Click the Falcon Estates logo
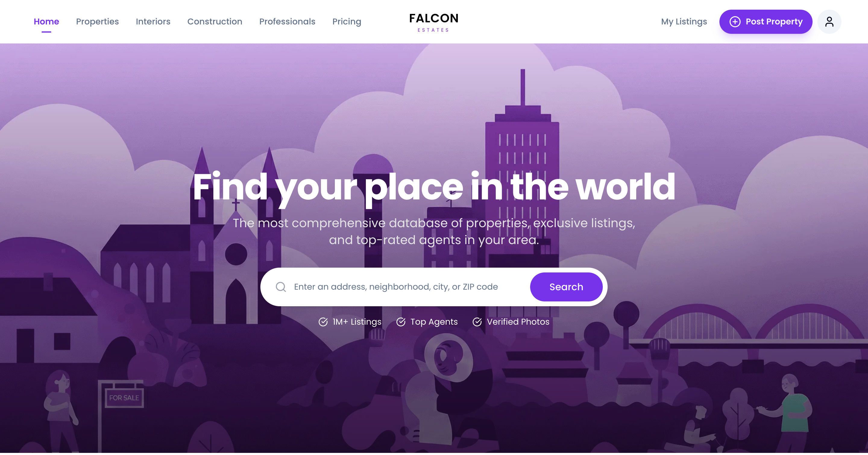The height and width of the screenshot is (455, 868). (434, 22)
